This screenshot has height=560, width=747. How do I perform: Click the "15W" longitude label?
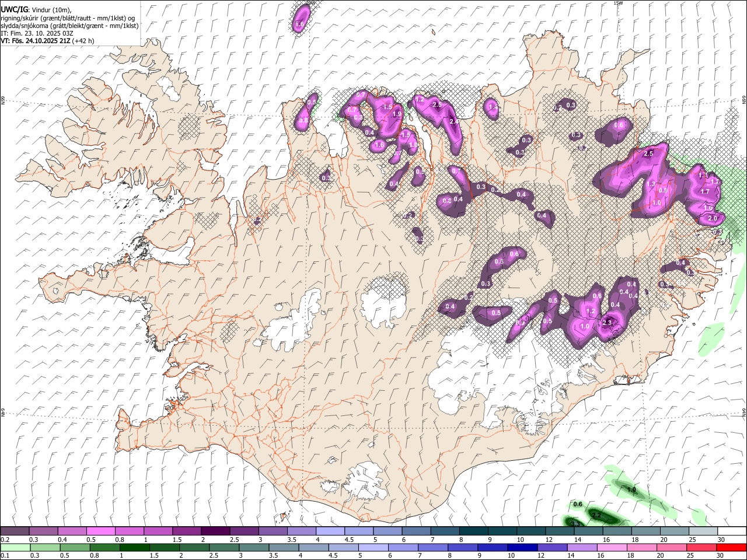[618, 3]
